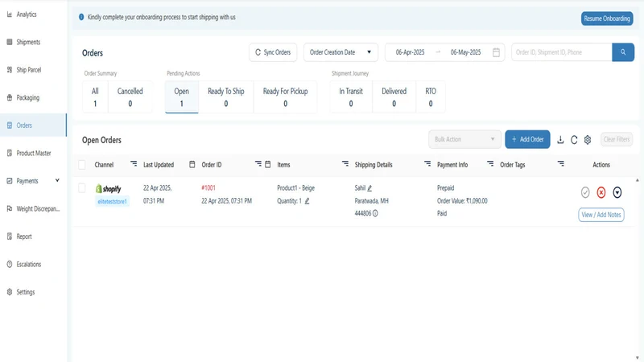This screenshot has width=644, height=362.
Task: Show In Transit orders tab
Action: [x=351, y=97]
